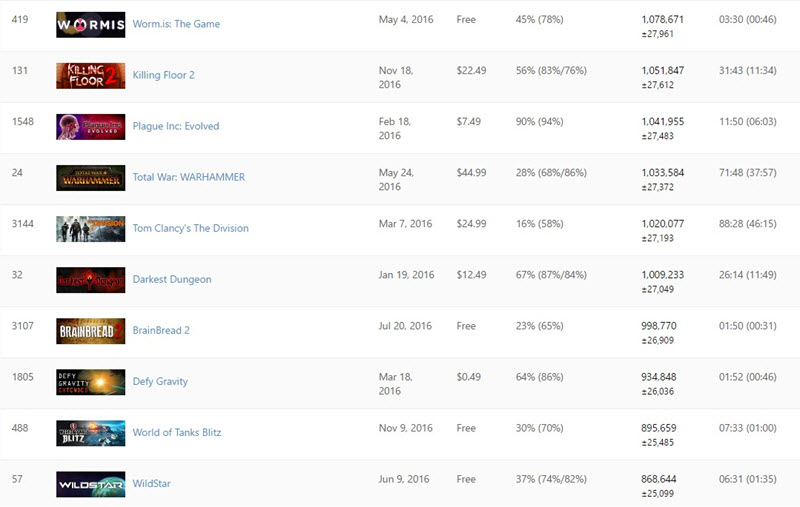Click the Killing Floor 2 banner image
Viewport: 800px width, 507px height.
tap(91, 75)
